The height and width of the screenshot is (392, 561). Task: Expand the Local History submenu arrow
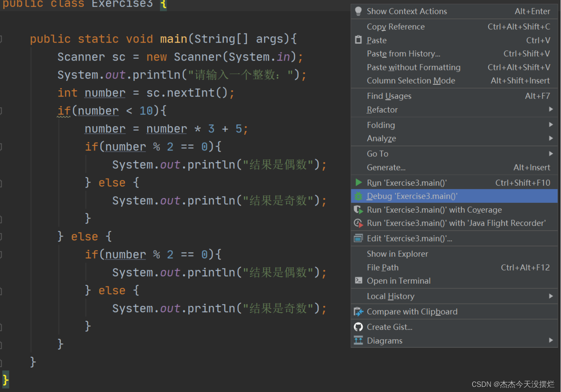[551, 296]
